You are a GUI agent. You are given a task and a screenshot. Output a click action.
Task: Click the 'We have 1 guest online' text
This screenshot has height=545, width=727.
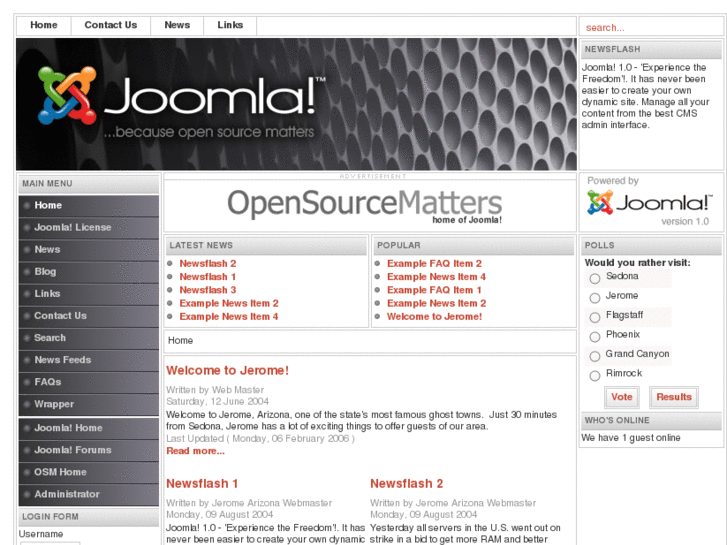631,438
